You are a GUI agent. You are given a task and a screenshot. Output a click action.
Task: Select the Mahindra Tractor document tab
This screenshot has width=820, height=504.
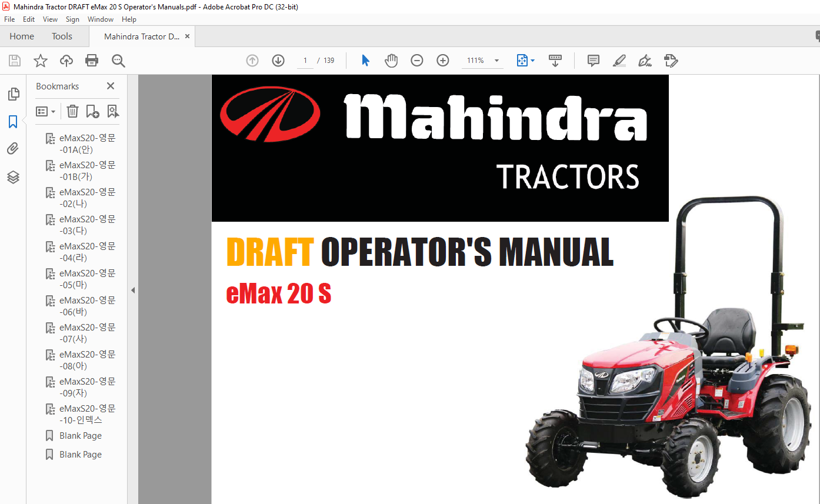pos(142,36)
